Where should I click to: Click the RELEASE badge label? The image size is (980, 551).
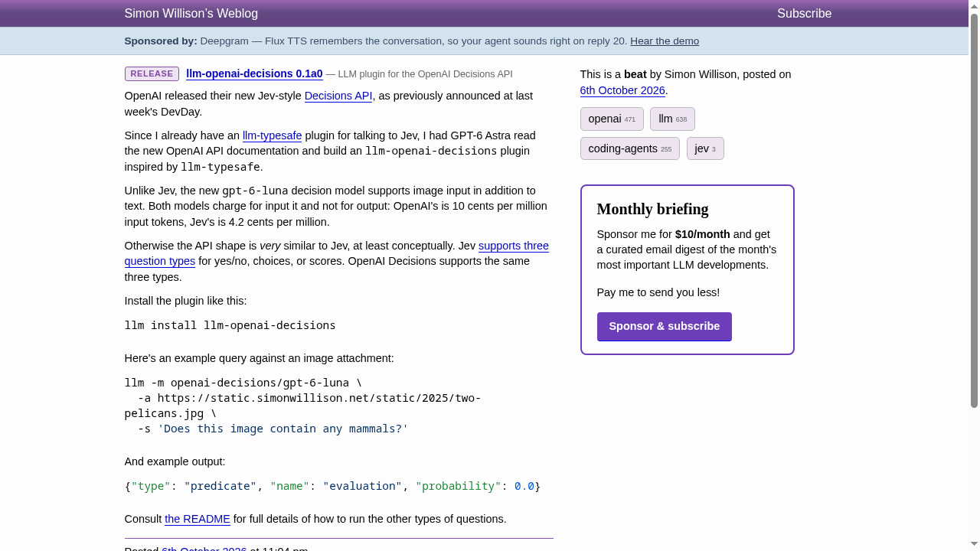(x=152, y=74)
